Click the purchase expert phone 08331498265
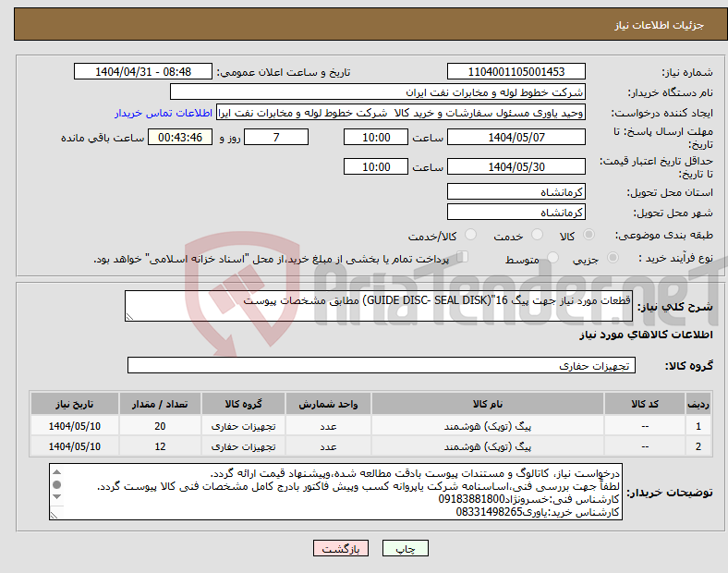 490,512
